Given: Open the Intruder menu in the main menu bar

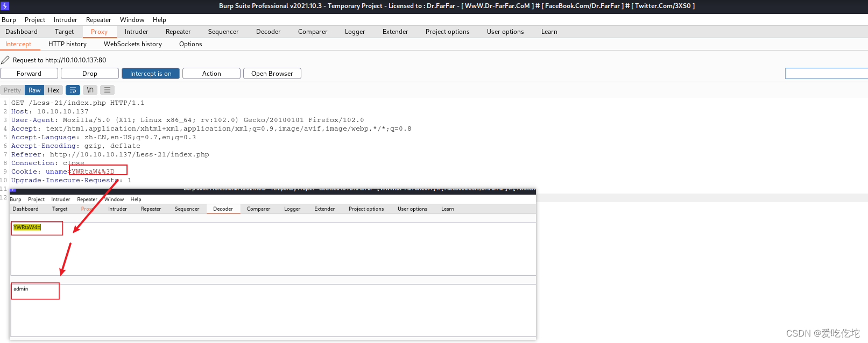Looking at the screenshot, I should pos(65,20).
